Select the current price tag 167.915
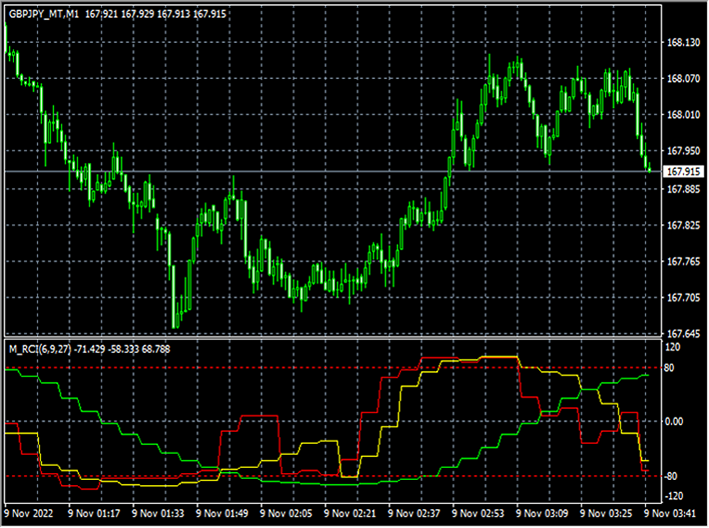Screen dimensions: 709x528 [683, 171]
